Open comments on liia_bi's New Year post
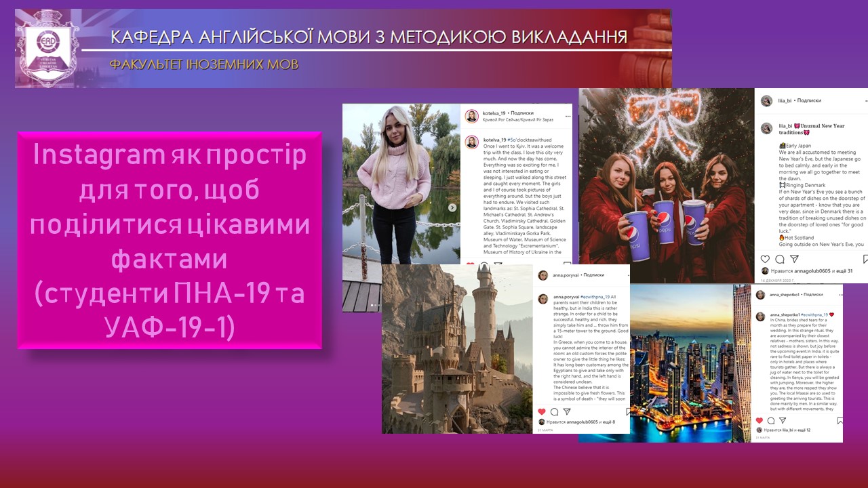Viewport: 868px width, 488px height. tap(781, 259)
